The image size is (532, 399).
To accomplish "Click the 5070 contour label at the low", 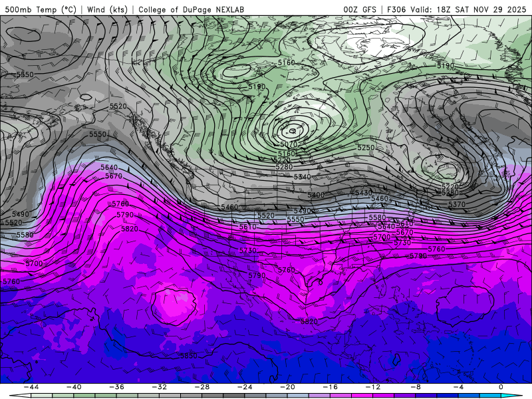I will [x=289, y=144].
